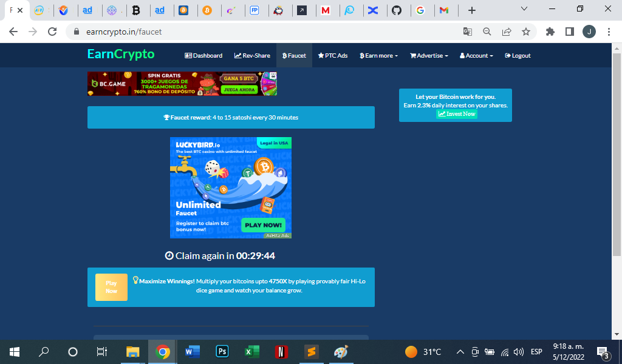Click the yellow Play Now button

tap(112, 287)
